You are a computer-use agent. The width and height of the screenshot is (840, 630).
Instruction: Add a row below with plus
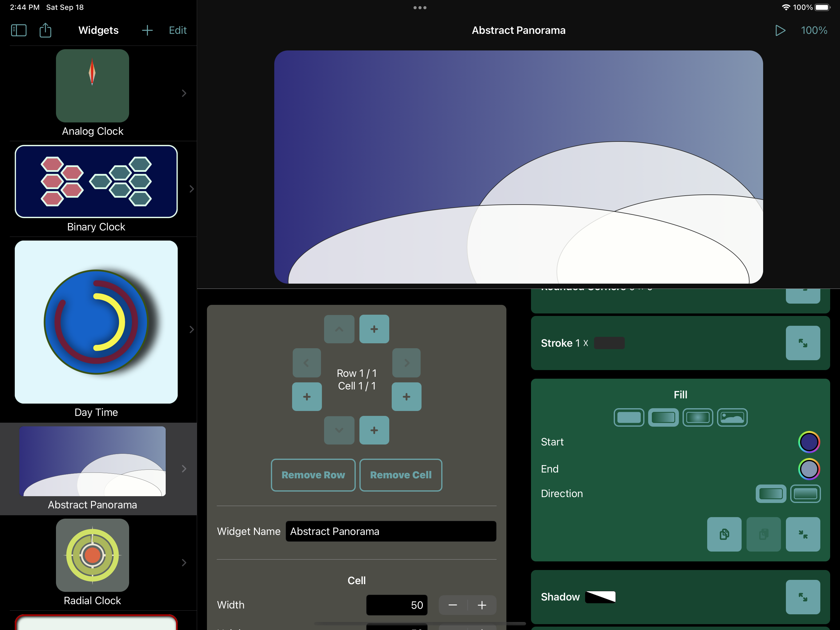374,430
